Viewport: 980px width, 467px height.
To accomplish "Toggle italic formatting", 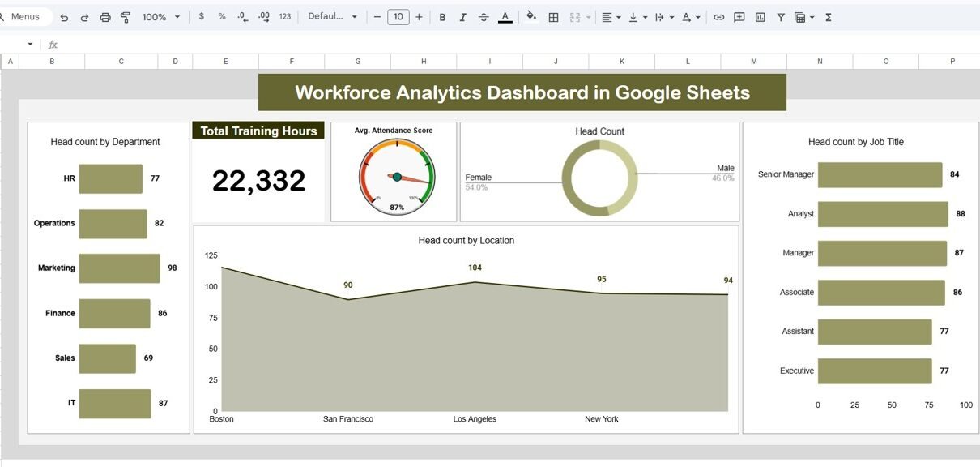I will pyautogui.click(x=462, y=17).
